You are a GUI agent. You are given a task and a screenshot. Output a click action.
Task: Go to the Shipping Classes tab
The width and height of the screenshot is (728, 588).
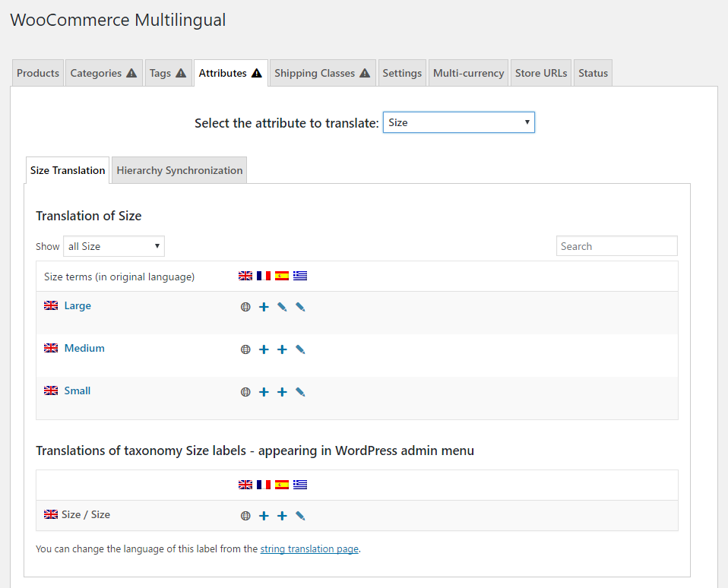pyautogui.click(x=322, y=73)
